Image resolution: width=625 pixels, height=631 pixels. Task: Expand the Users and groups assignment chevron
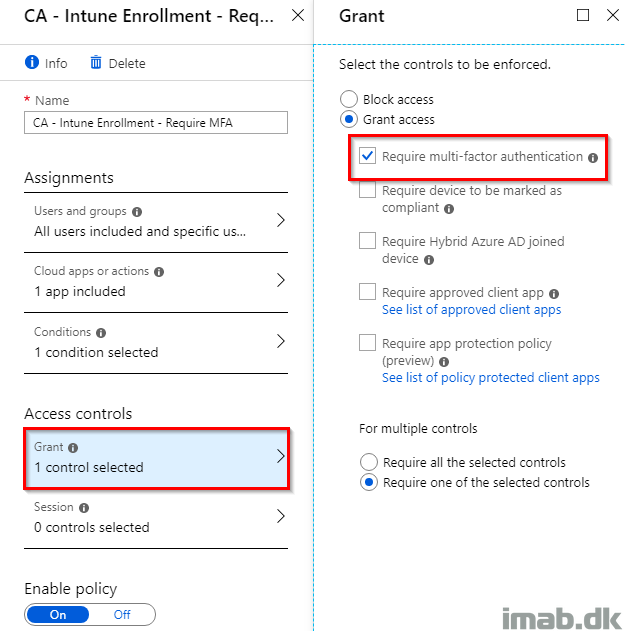pos(281,220)
